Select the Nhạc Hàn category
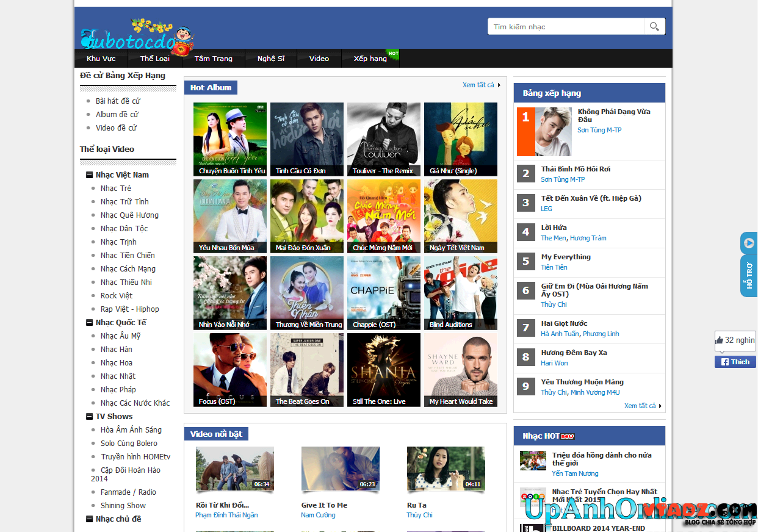 click(117, 350)
